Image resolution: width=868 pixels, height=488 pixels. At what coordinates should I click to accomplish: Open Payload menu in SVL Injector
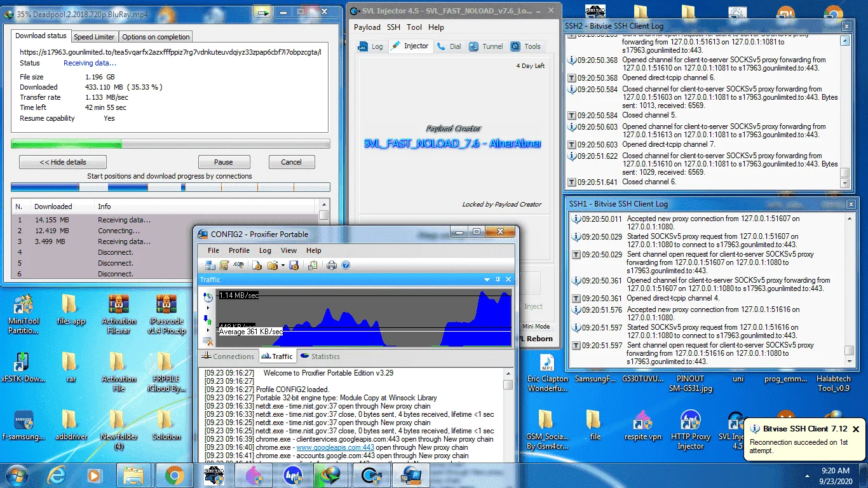[x=367, y=27]
